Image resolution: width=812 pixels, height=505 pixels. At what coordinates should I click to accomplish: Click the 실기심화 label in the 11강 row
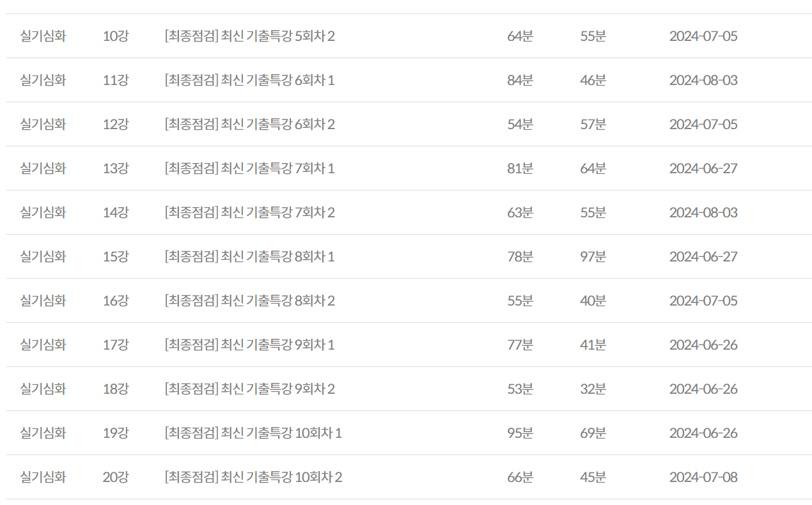point(43,80)
